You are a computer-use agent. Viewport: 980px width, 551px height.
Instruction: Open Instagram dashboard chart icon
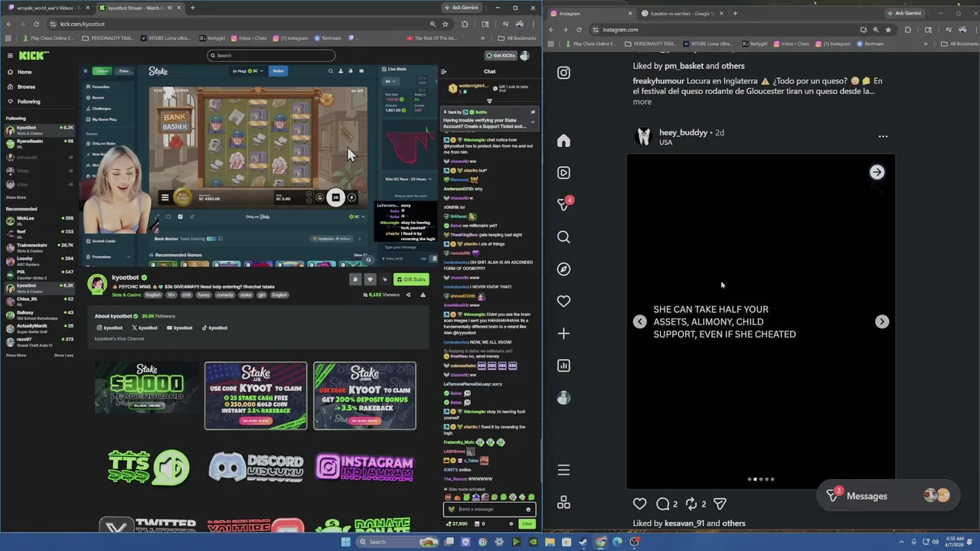click(x=563, y=366)
